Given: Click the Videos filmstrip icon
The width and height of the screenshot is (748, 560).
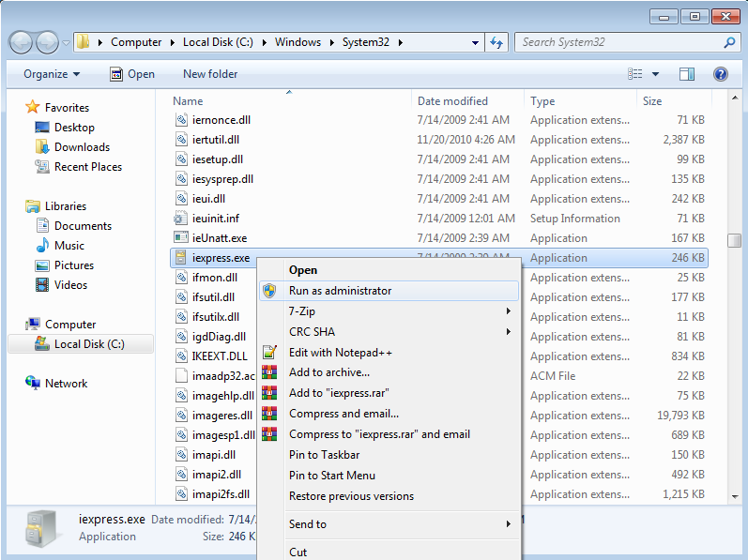Looking at the screenshot, I should pos(42,284).
